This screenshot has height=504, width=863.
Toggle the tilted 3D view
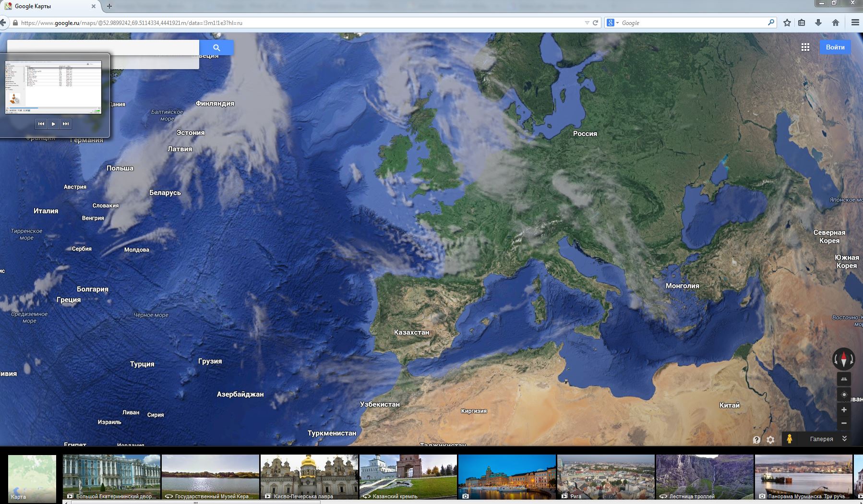coord(844,379)
